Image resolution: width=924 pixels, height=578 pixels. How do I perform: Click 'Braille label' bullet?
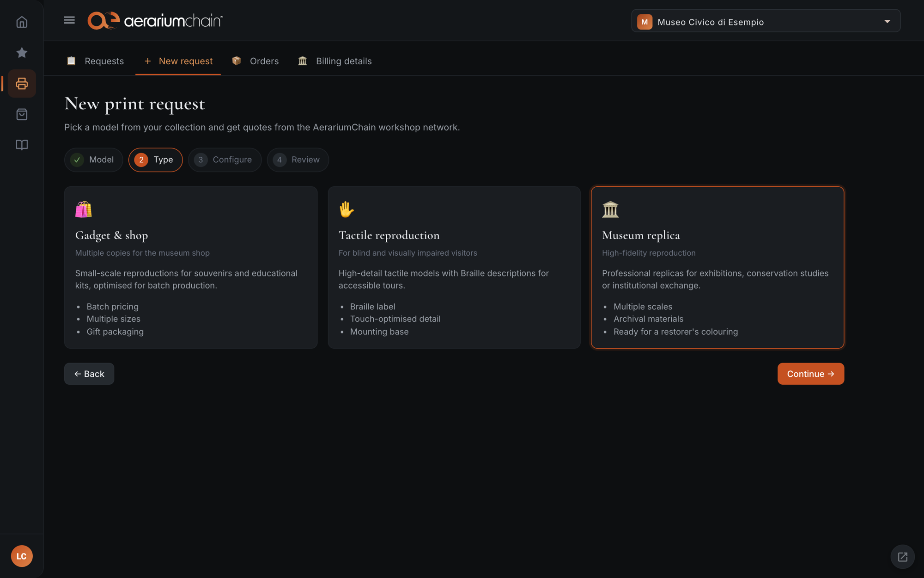[372, 307]
